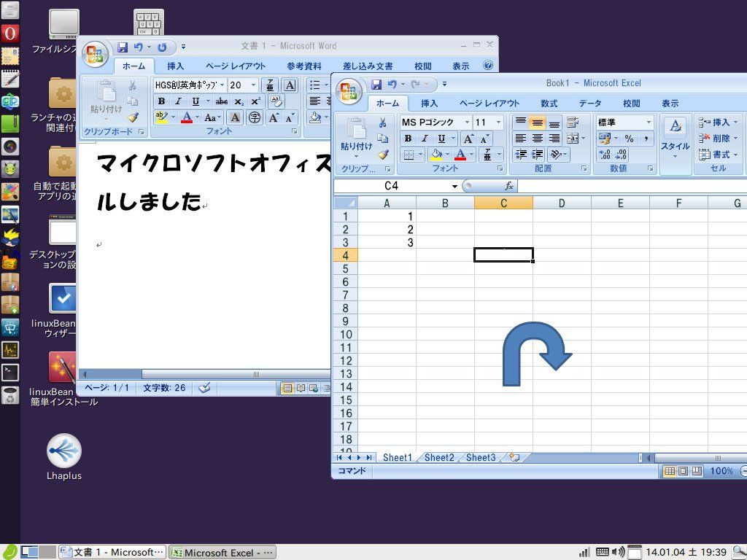Open Excel borders dropdown arrow
The image size is (747, 560).
click(x=420, y=155)
